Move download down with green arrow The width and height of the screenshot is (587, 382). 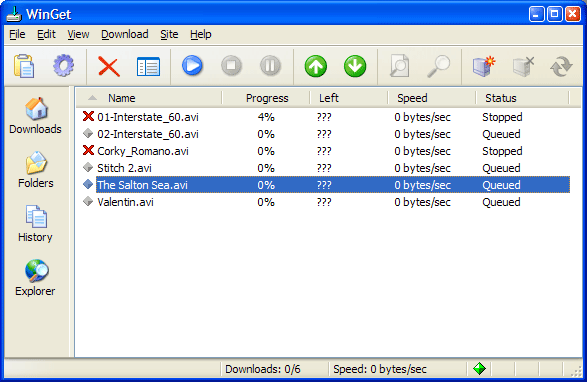coord(355,66)
